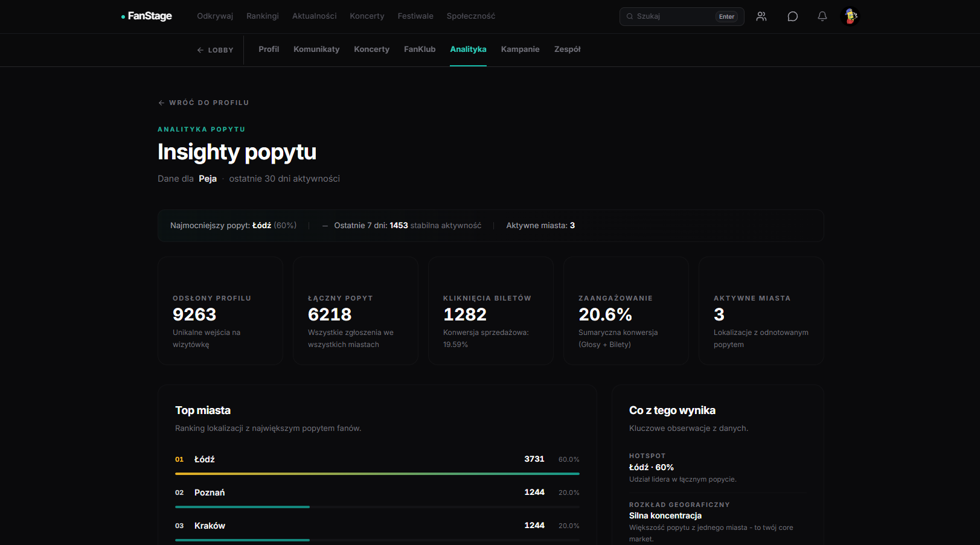Open Festiwale in top navigation
Image resolution: width=980 pixels, height=545 pixels.
coord(415,16)
